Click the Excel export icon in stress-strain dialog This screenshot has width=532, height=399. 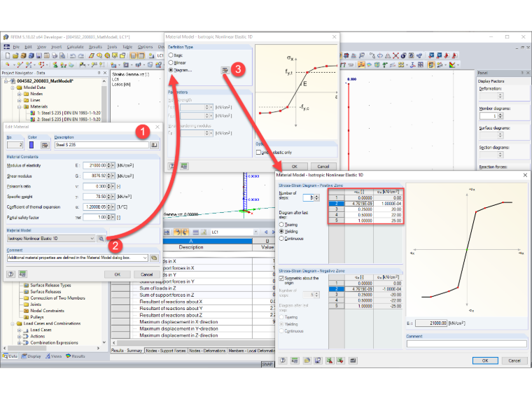coord(340,360)
